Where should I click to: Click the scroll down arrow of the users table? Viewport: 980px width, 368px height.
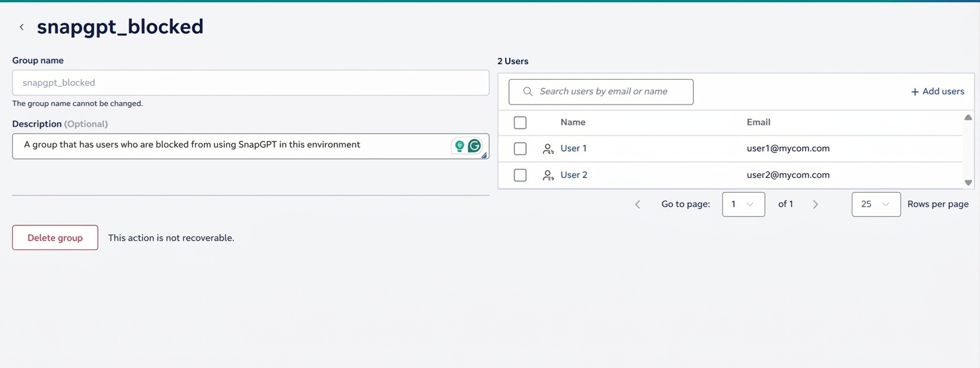click(968, 183)
